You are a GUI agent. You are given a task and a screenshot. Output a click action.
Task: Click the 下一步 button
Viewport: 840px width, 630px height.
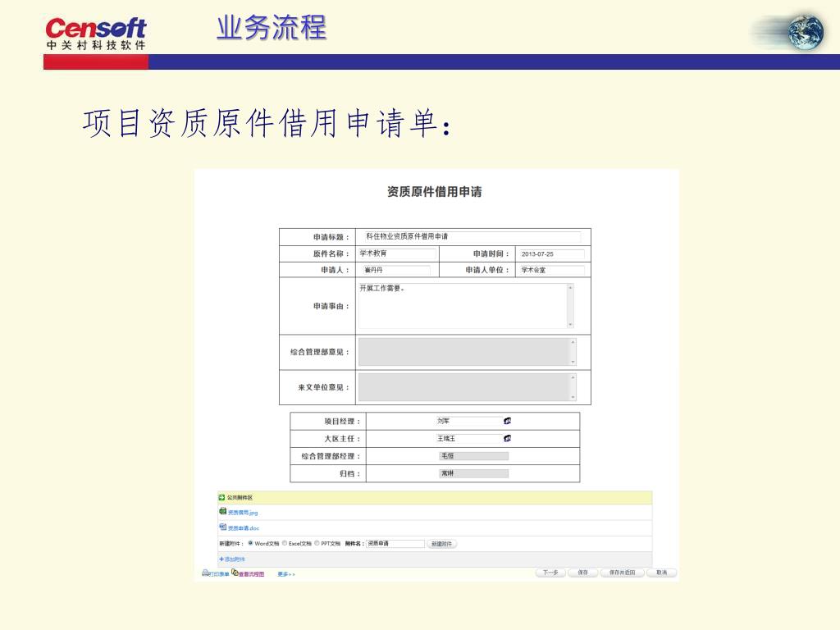550,573
